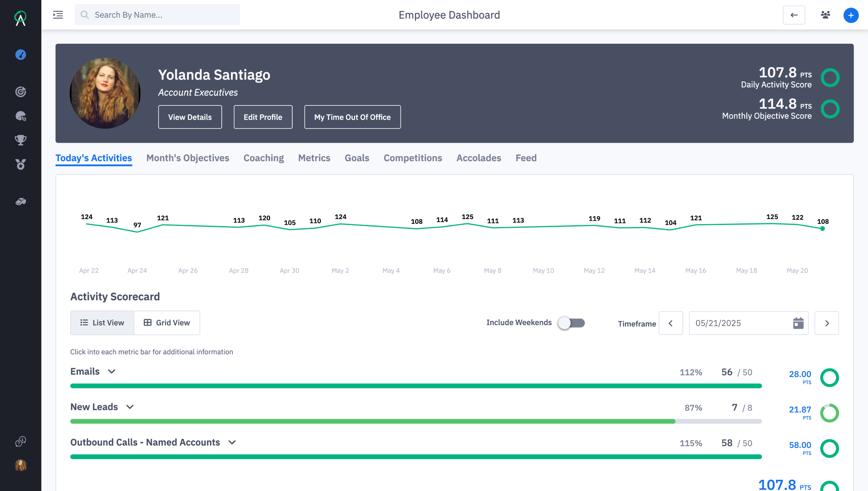The width and height of the screenshot is (868, 491).
Task: Open the football helmet coaching icon
Action: pos(21,116)
